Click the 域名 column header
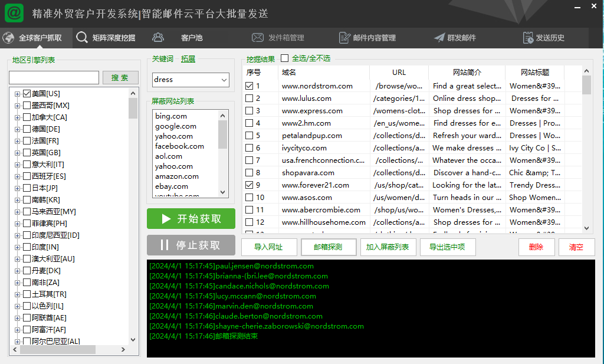This screenshot has height=364, width=604. point(324,72)
